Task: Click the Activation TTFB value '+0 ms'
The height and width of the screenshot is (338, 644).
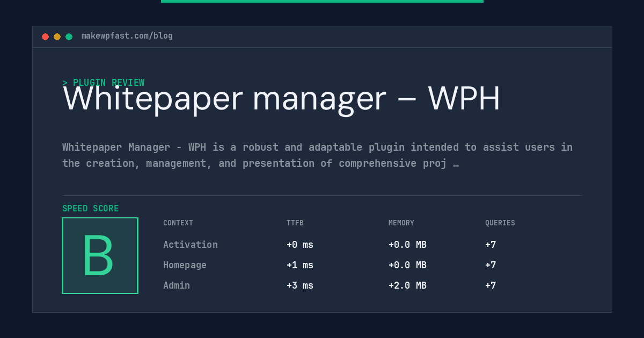Action: pyautogui.click(x=300, y=245)
